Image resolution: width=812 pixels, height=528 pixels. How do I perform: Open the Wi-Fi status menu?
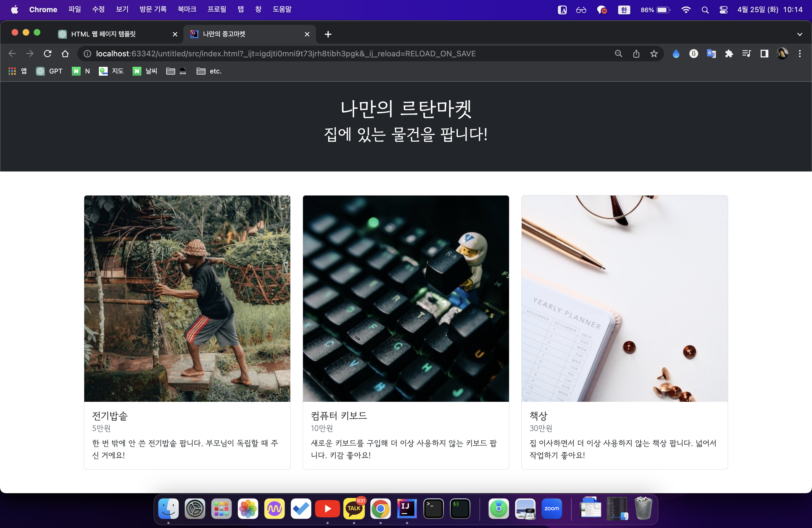coord(686,10)
